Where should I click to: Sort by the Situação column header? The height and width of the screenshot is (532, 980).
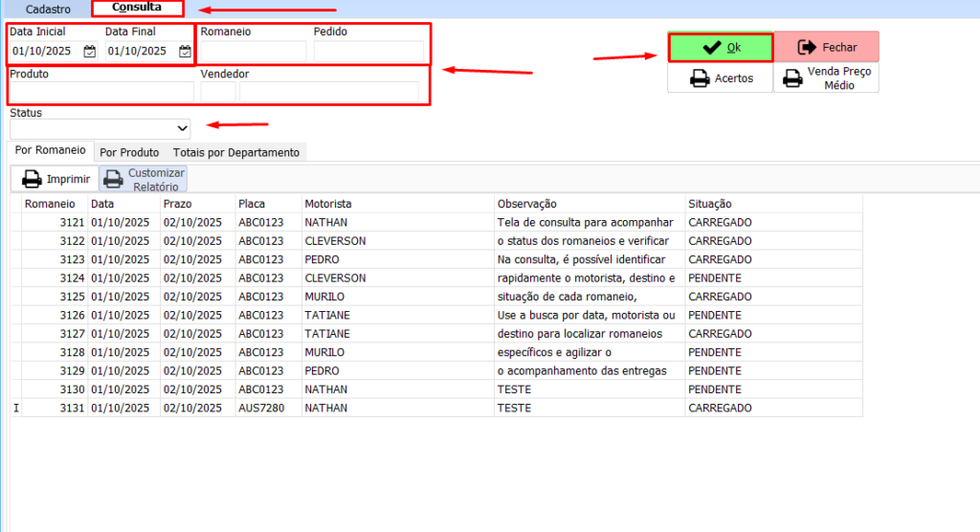pyautogui.click(x=710, y=204)
